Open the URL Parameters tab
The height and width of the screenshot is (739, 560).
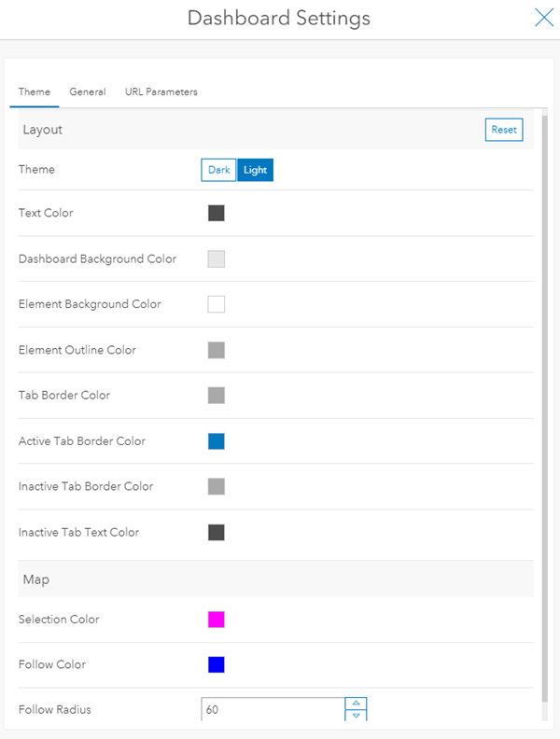tap(161, 92)
